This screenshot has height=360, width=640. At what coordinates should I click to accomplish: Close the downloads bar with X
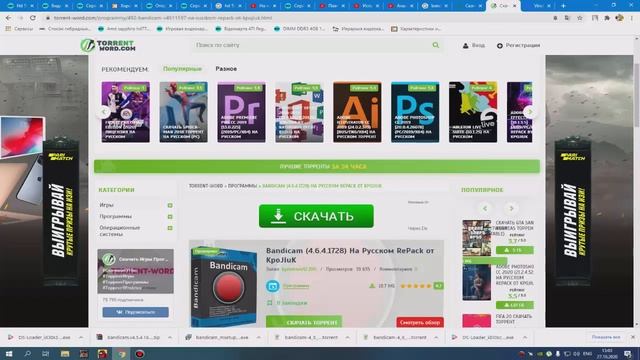point(633,337)
